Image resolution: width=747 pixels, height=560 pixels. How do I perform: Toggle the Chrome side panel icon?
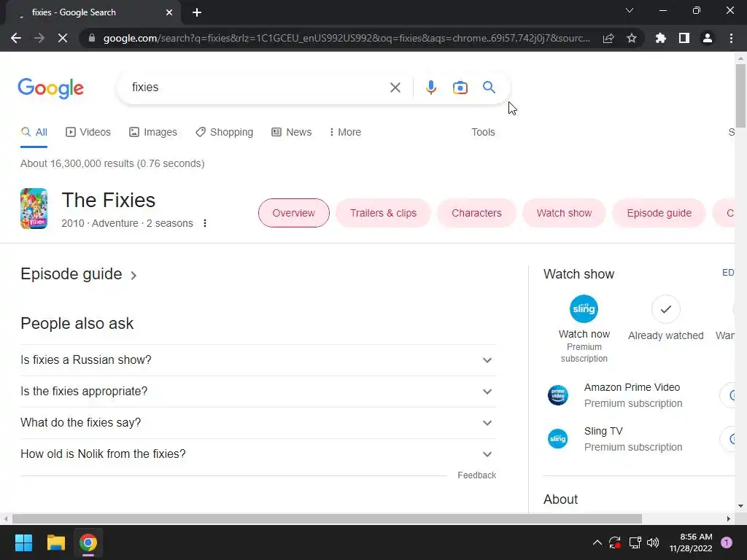coord(684,38)
